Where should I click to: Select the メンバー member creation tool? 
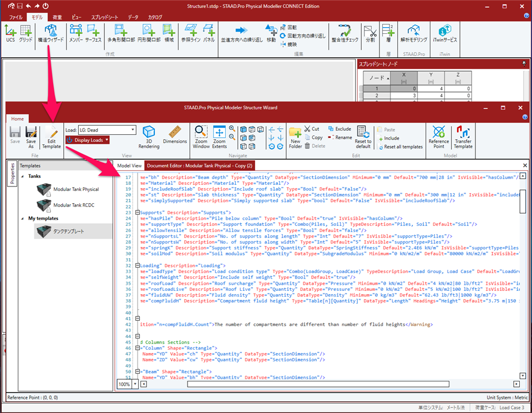[x=76, y=33]
